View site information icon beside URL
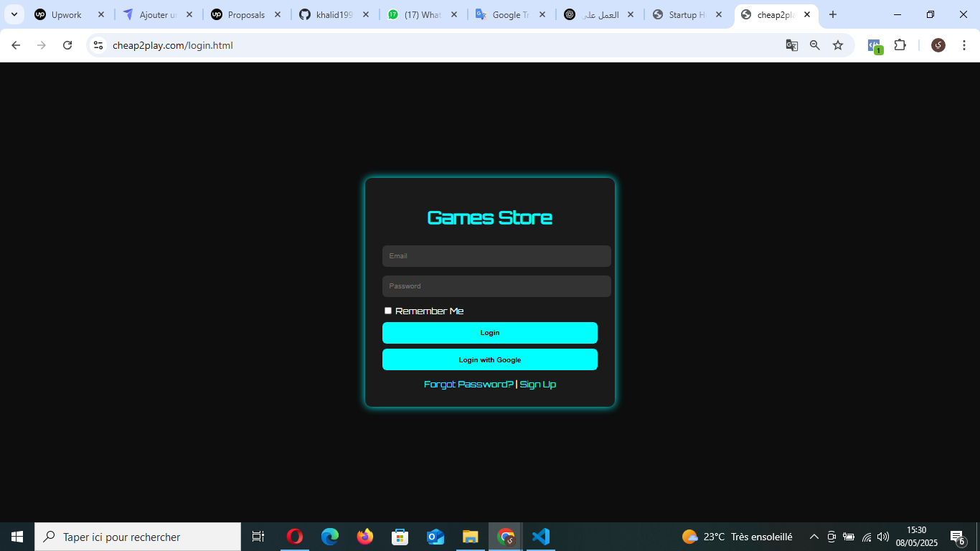This screenshot has width=980, height=551. [99, 45]
